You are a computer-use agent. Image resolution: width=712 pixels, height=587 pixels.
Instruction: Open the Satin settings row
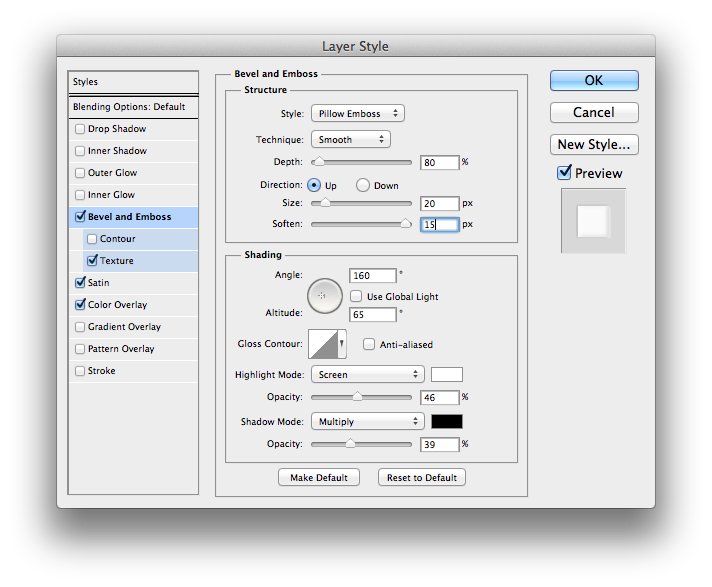(134, 282)
